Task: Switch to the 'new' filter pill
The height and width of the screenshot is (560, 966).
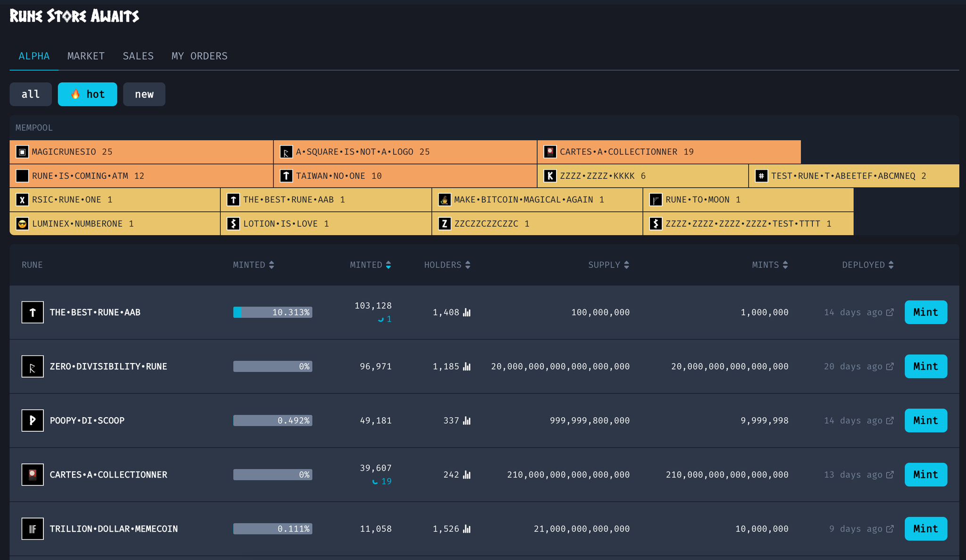Action: pos(144,94)
